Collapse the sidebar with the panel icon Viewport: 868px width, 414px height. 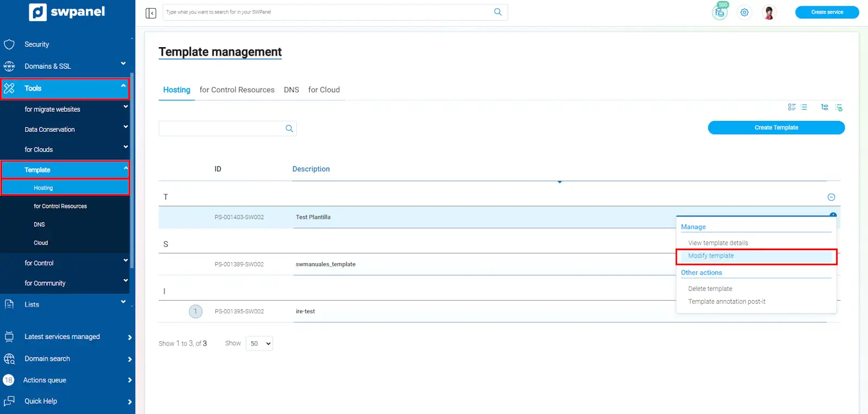[x=151, y=13]
